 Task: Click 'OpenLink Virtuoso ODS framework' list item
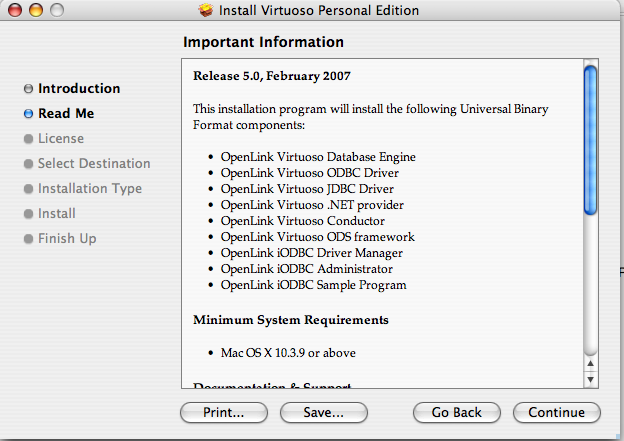[318, 237]
